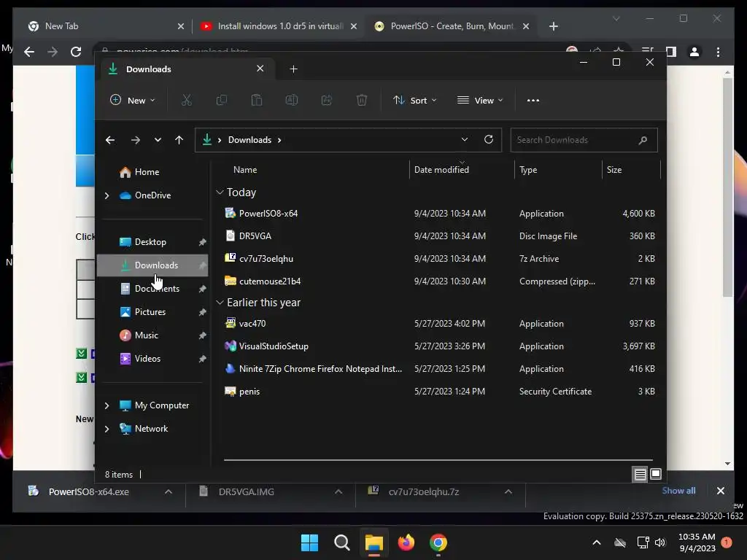This screenshot has width=747, height=560.
Task: Open Chrome profile avatar
Action: pyautogui.click(x=694, y=52)
